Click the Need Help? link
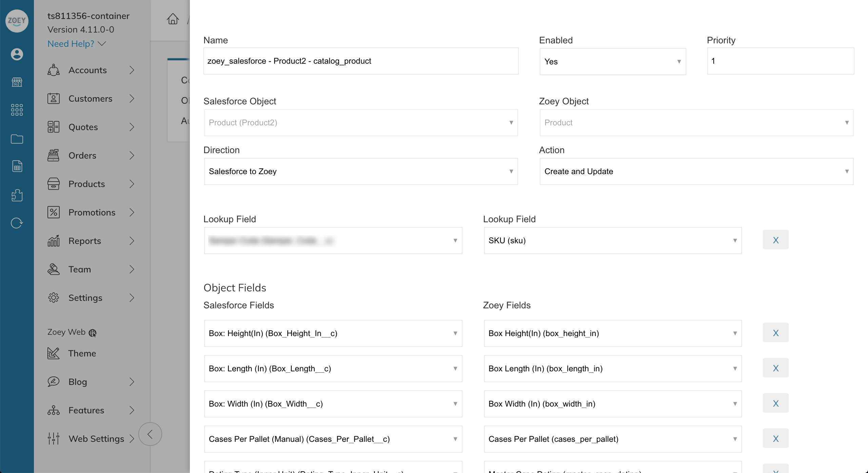 (71, 44)
